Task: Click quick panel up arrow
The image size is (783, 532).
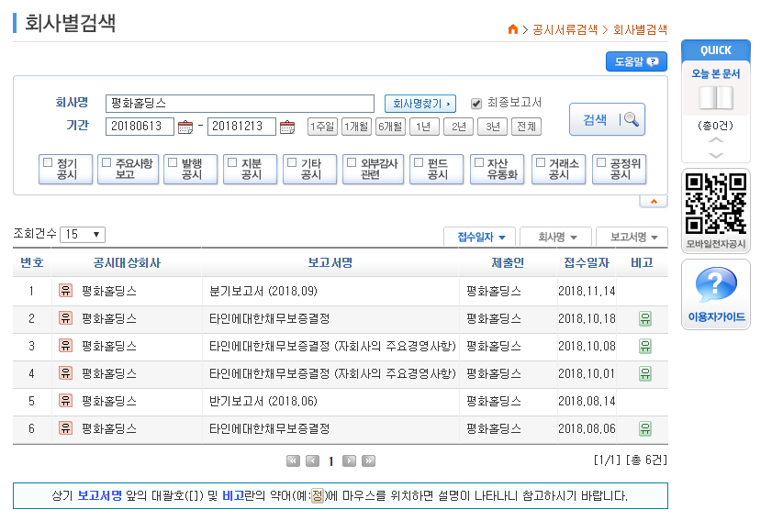Action: click(716, 139)
